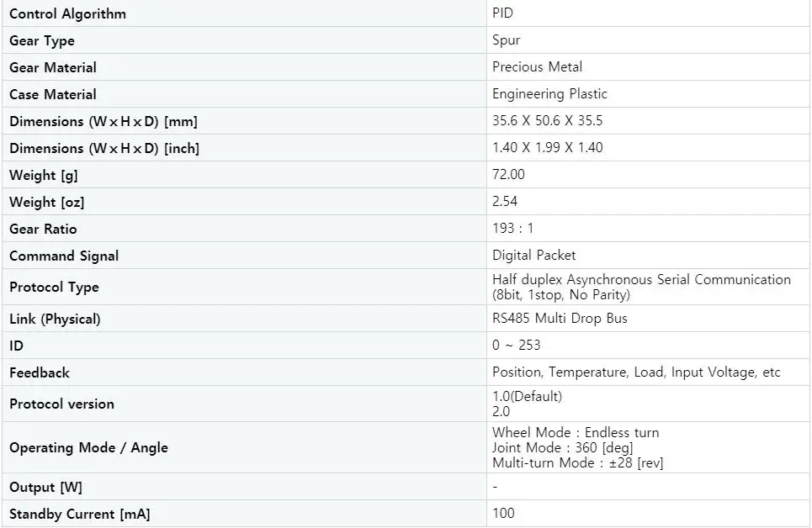Click the Output [W] label

coord(45,487)
